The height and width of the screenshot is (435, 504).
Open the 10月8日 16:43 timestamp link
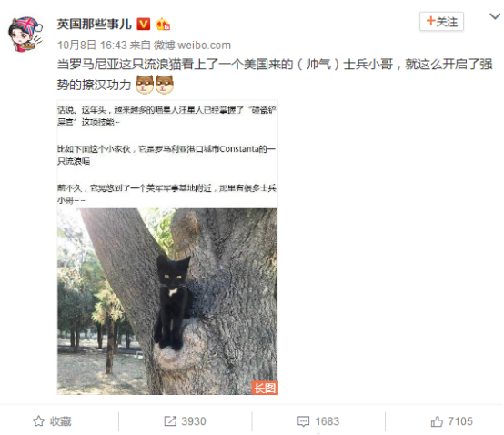click(92, 45)
